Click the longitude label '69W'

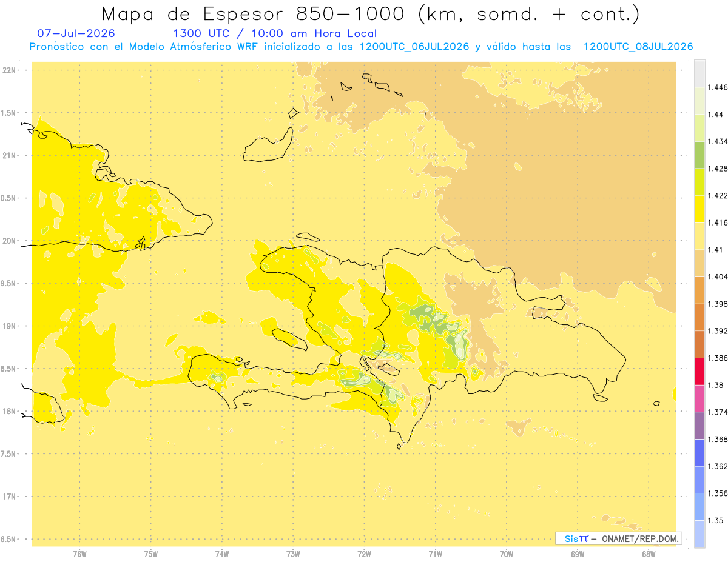click(578, 554)
